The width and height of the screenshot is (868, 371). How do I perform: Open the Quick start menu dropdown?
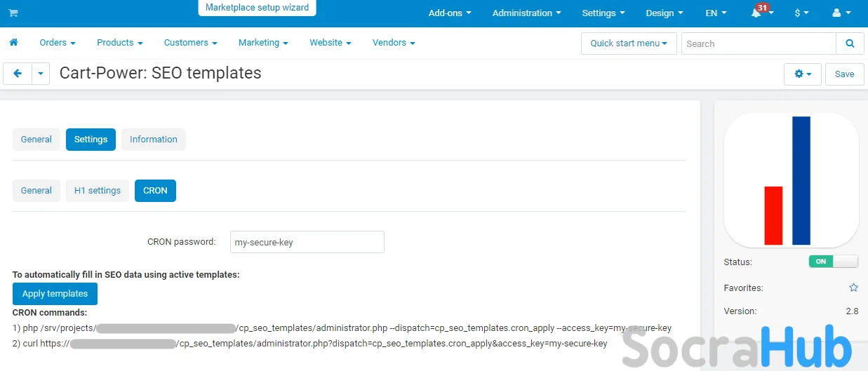pos(628,43)
